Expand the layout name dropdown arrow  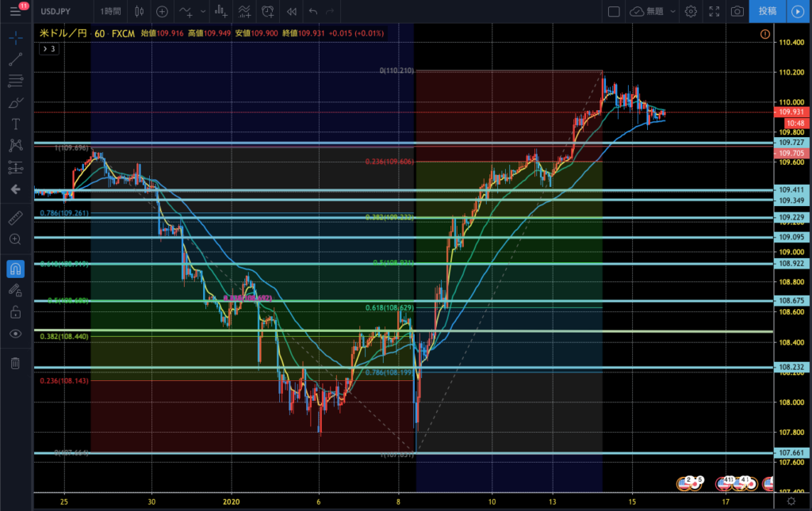(x=672, y=11)
